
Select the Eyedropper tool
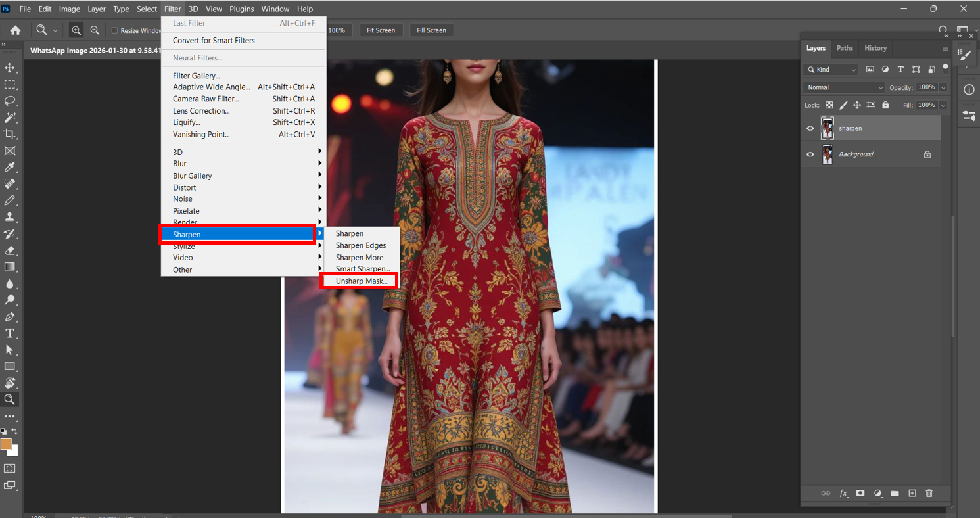[x=10, y=168]
